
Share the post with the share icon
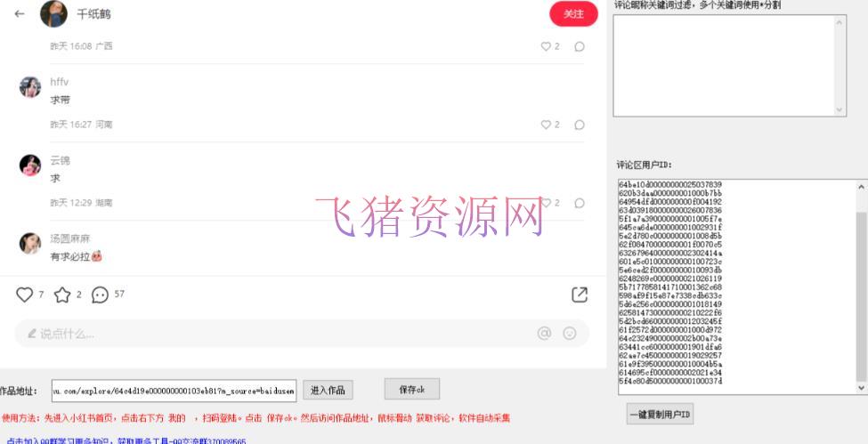579,295
